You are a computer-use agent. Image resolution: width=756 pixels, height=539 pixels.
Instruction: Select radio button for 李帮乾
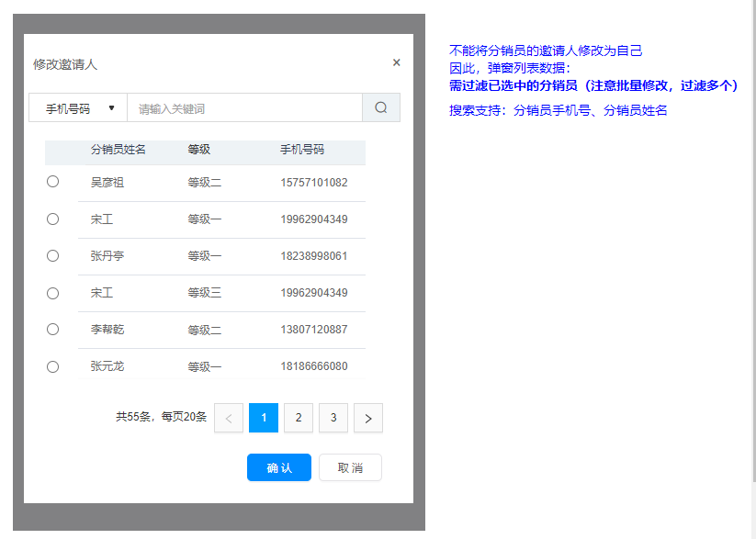tap(52, 329)
